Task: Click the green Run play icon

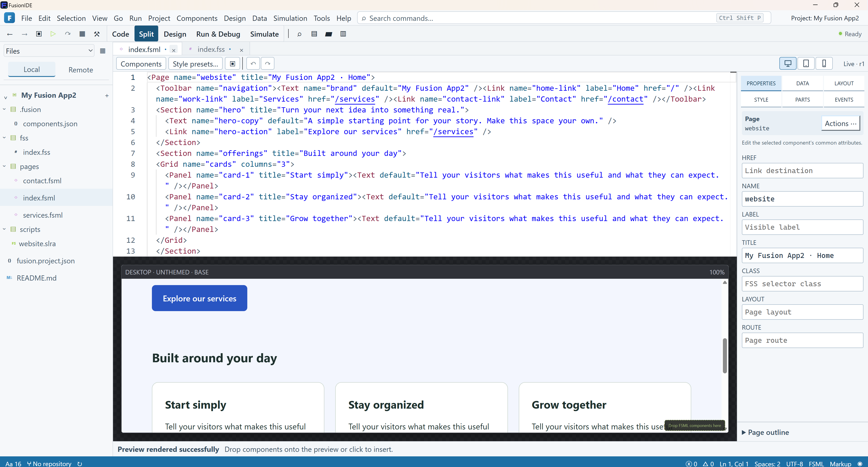Action: 53,34
